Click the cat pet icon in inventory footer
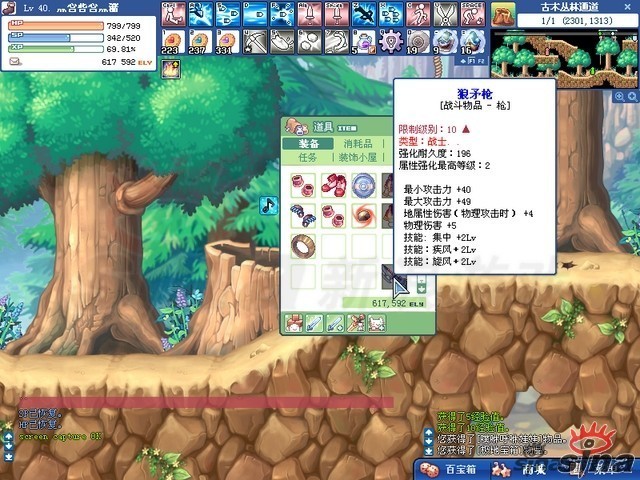 pyautogui.click(x=377, y=323)
